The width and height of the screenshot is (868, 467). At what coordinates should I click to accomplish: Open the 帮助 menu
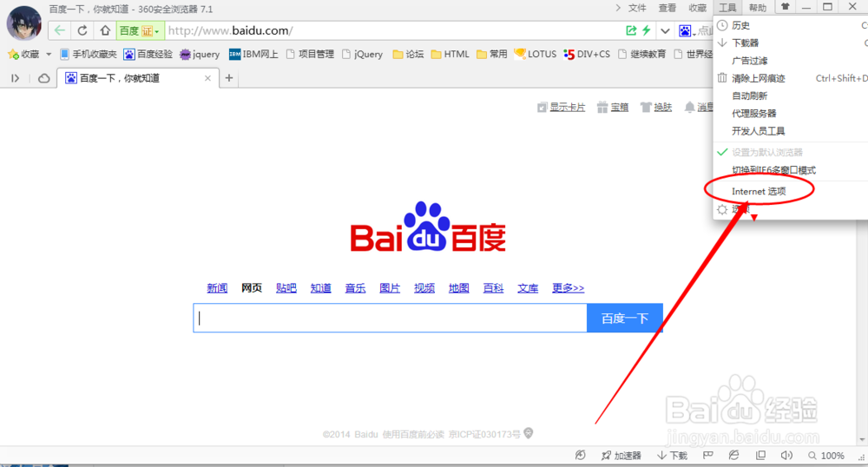pos(758,8)
